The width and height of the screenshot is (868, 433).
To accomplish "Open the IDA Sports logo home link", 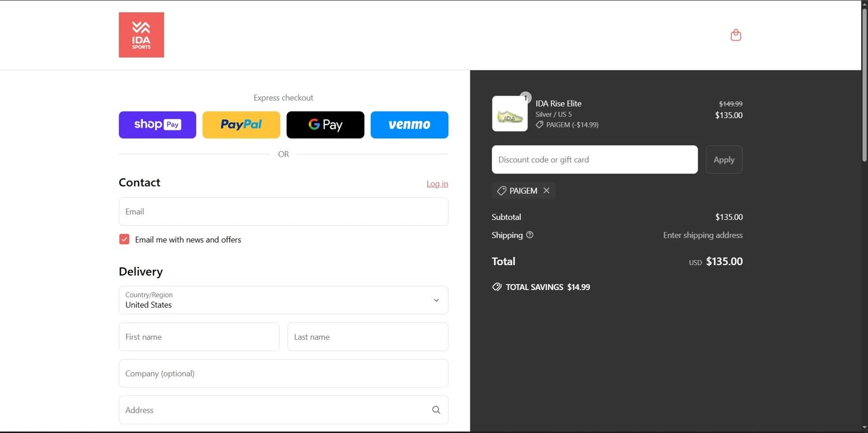I will [x=141, y=35].
